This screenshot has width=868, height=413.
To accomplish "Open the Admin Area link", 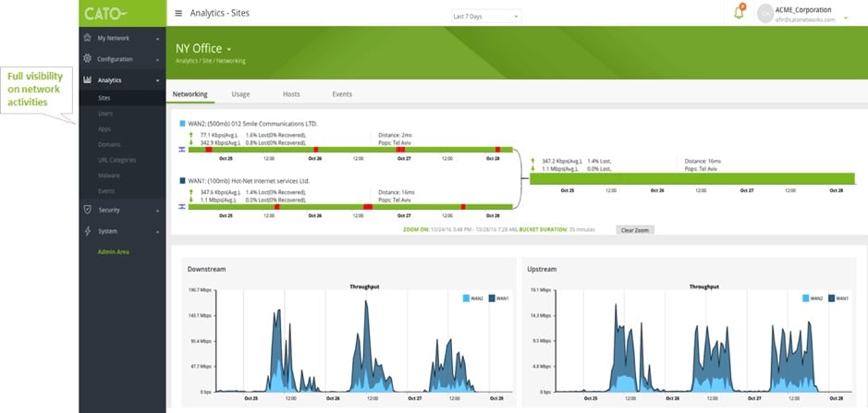I will click(x=113, y=252).
